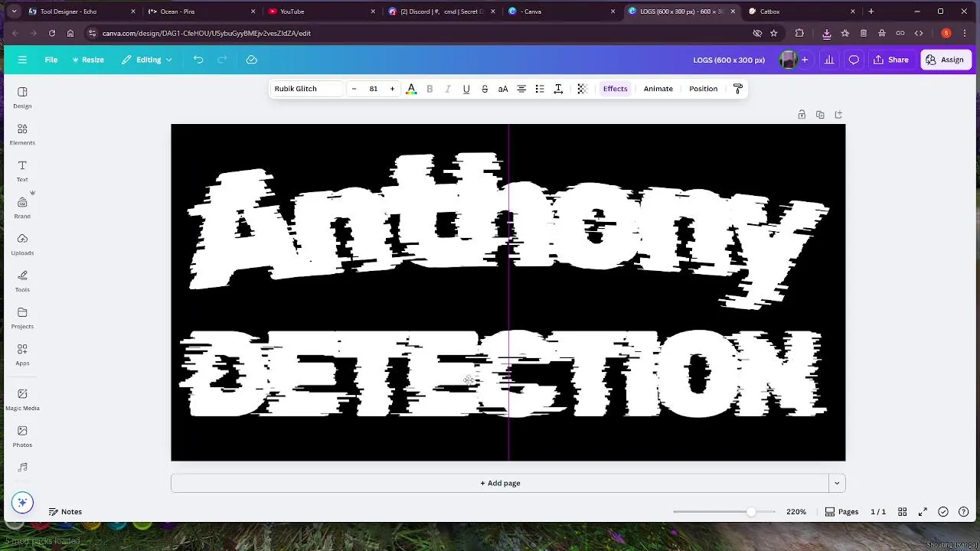Open the analytics chart icon
The height and width of the screenshot is (551, 980).
(x=829, y=60)
